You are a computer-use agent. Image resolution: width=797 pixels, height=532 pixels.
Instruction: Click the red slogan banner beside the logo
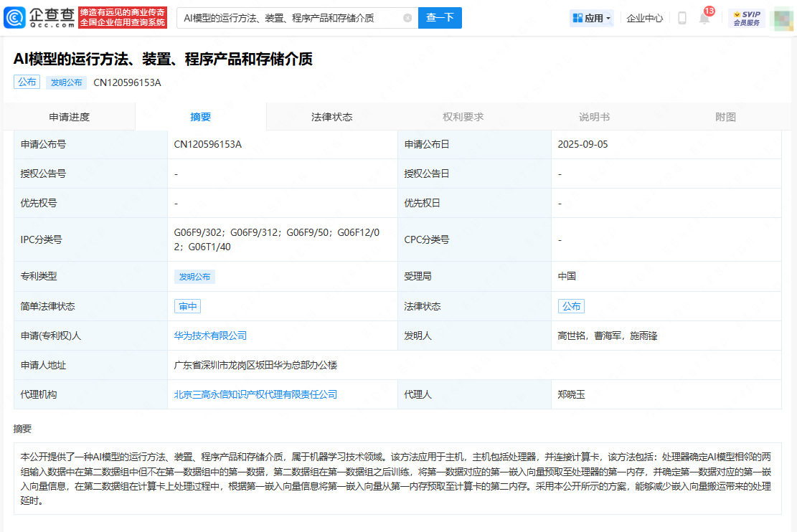click(x=123, y=18)
